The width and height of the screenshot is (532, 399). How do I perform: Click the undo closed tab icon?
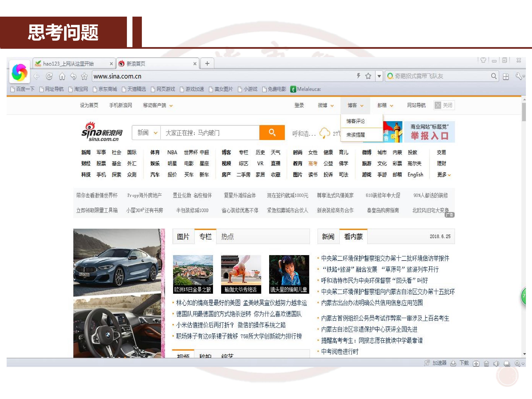click(x=73, y=76)
